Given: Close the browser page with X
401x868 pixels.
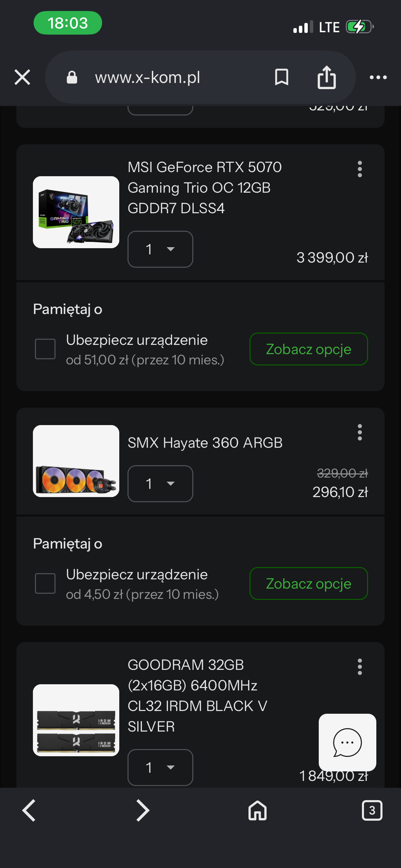Looking at the screenshot, I should click(22, 77).
